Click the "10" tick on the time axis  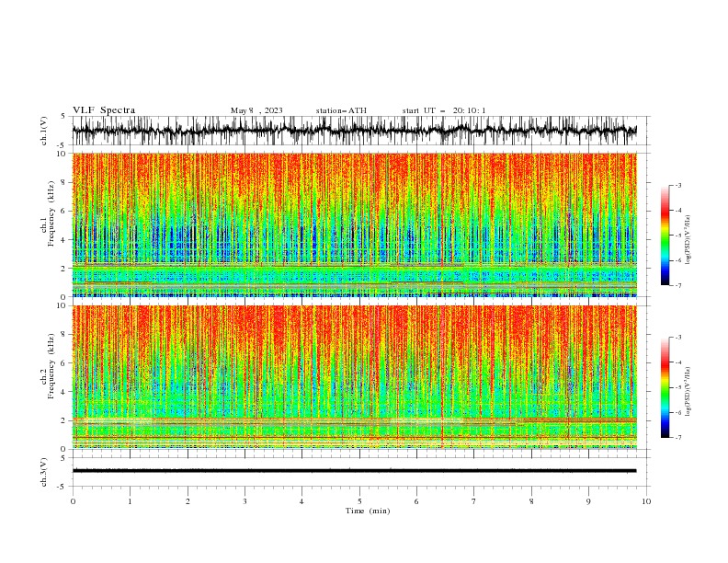(x=646, y=501)
